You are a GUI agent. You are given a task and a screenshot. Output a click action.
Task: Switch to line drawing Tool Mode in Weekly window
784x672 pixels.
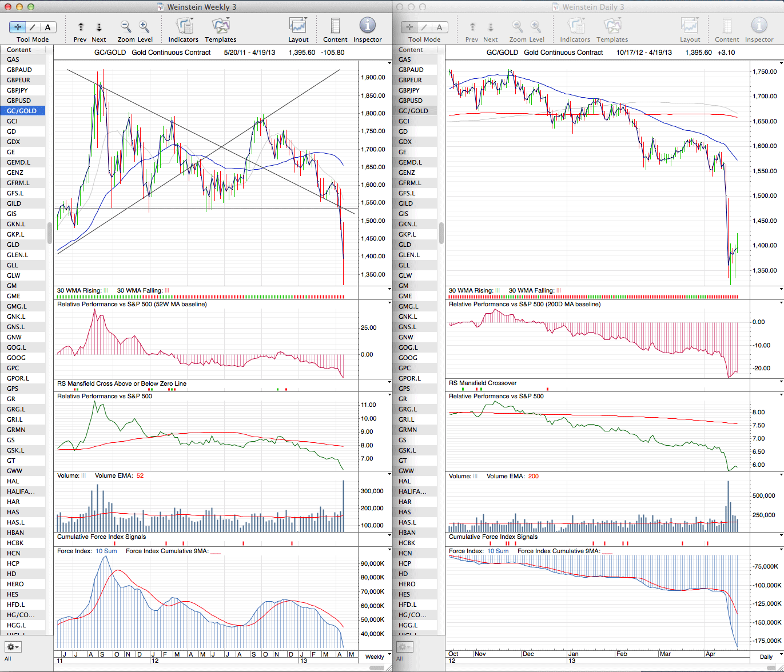33,27
